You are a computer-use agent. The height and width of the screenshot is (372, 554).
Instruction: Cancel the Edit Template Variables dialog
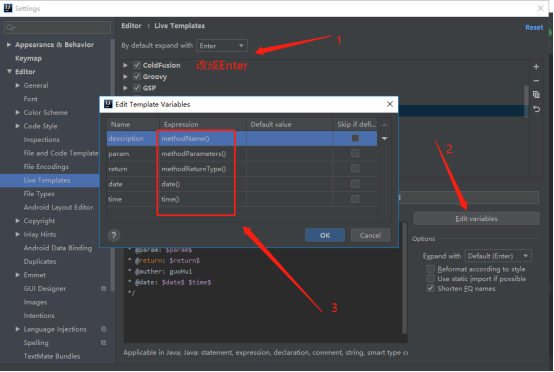coord(370,235)
